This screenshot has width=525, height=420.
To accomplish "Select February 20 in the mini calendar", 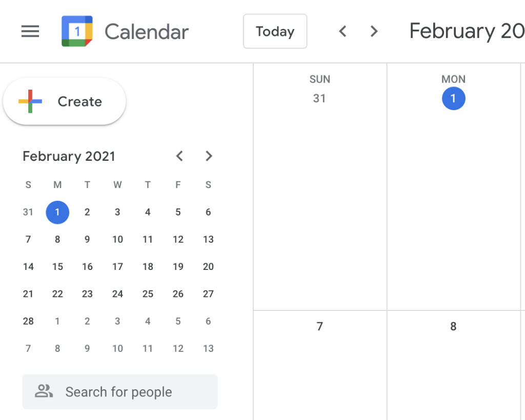I will click(x=208, y=266).
